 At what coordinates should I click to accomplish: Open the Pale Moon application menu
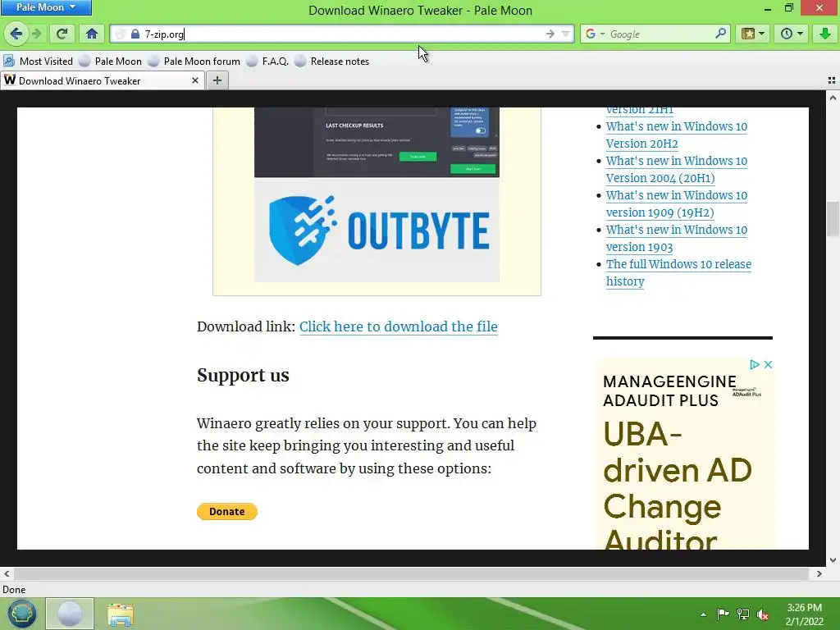coord(46,7)
